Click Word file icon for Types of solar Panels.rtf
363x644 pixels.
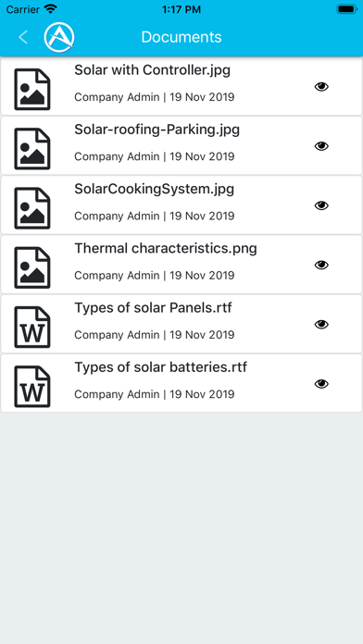32,328
